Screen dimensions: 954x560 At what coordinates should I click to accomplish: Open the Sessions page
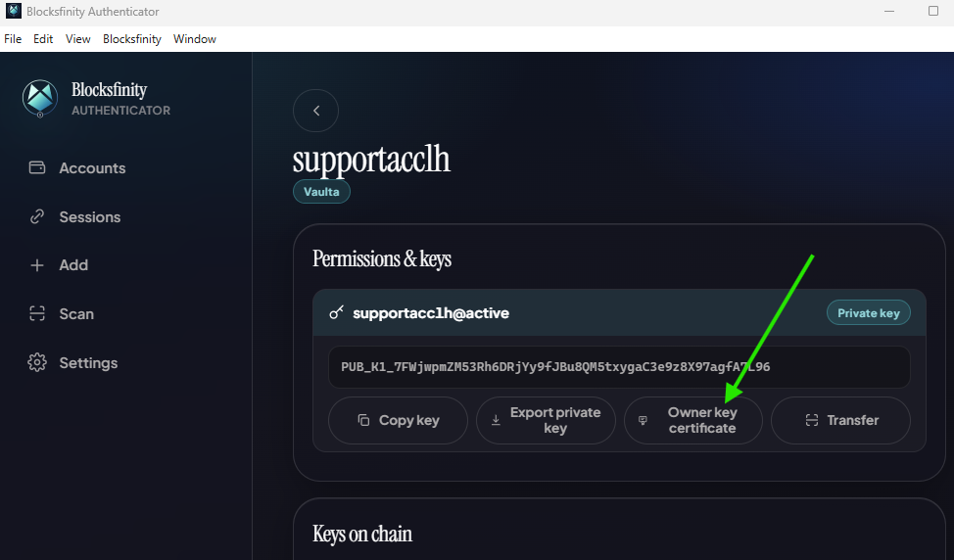click(x=74, y=217)
